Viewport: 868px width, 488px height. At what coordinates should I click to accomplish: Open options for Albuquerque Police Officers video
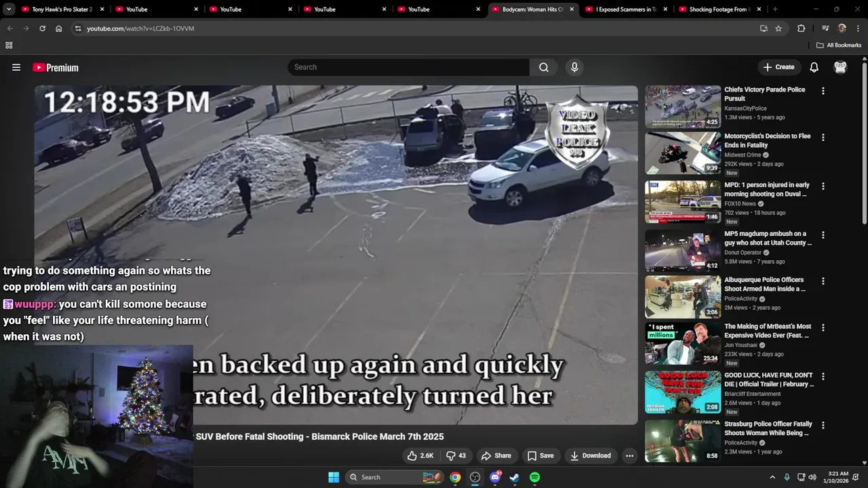click(823, 281)
